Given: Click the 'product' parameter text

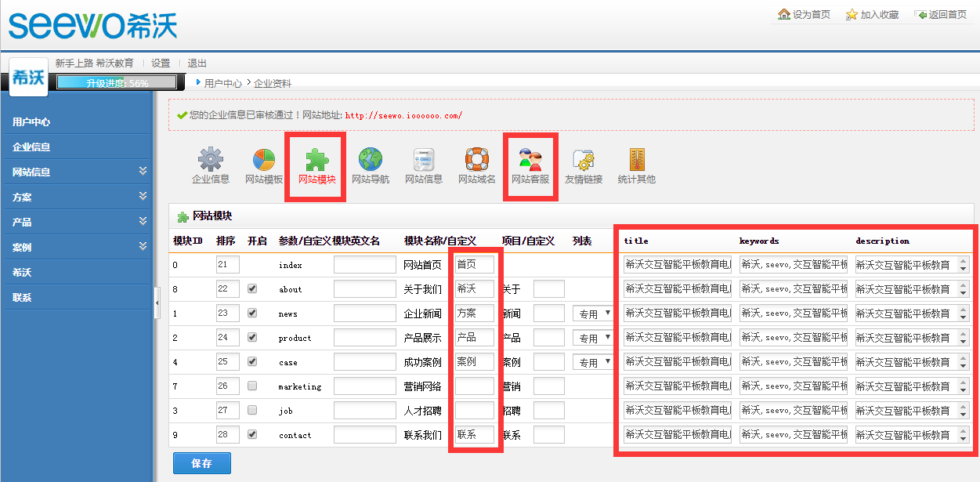Looking at the screenshot, I should pos(295,339).
